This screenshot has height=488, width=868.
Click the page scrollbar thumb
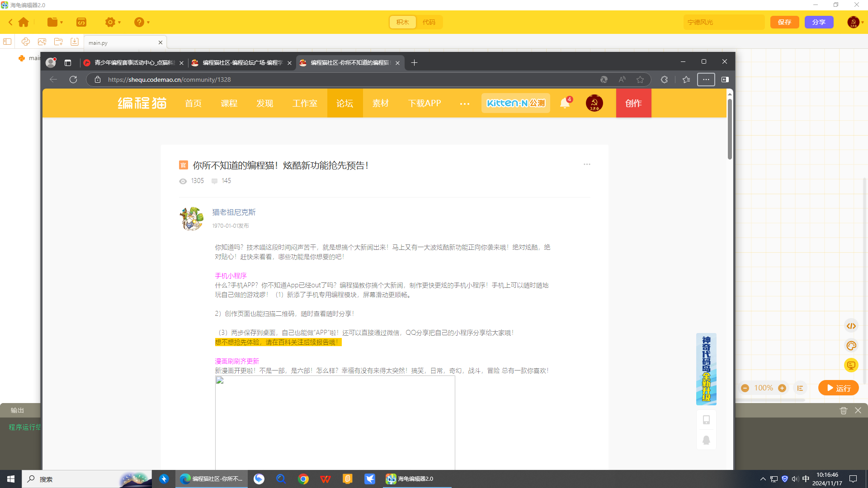pyautogui.click(x=730, y=129)
